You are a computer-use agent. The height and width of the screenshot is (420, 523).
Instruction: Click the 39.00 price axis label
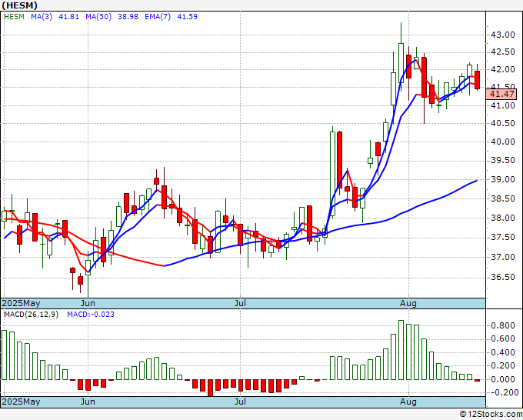tap(502, 179)
